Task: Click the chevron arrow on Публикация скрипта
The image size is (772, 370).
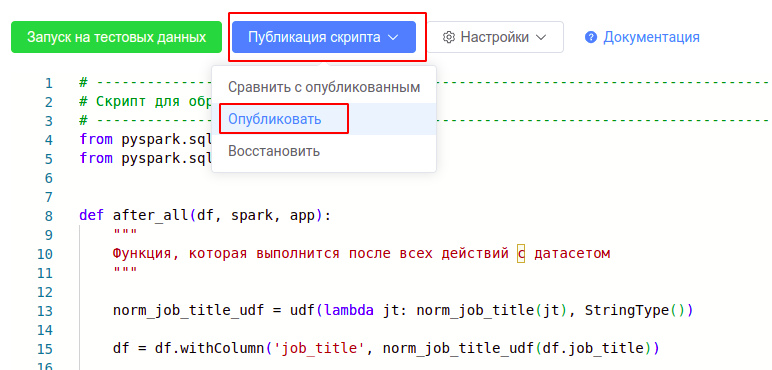Action: click(x=393, y=38)
